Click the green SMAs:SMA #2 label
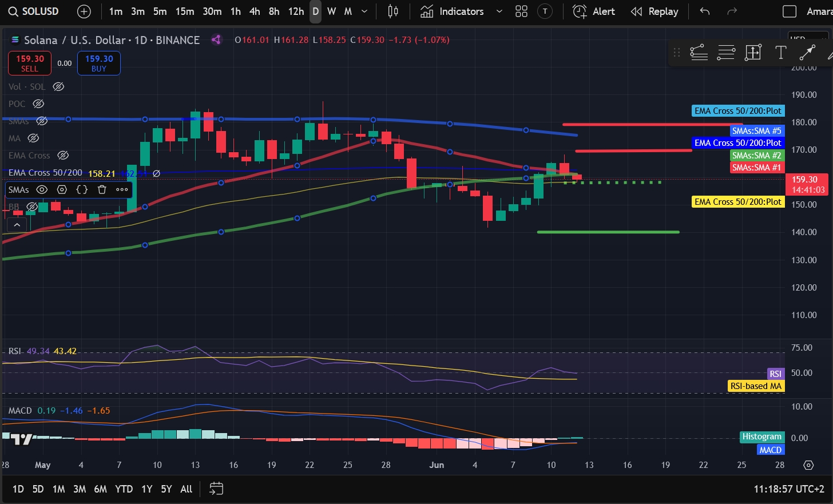Image resolution: width=833 pixels, height=504 pixels. (756, 156)
